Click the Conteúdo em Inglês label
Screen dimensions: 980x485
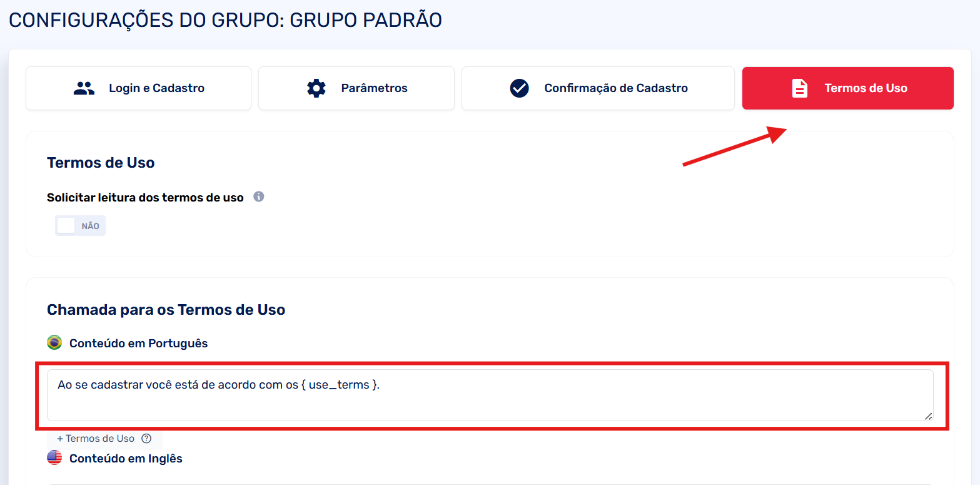[x=126, y=459]
